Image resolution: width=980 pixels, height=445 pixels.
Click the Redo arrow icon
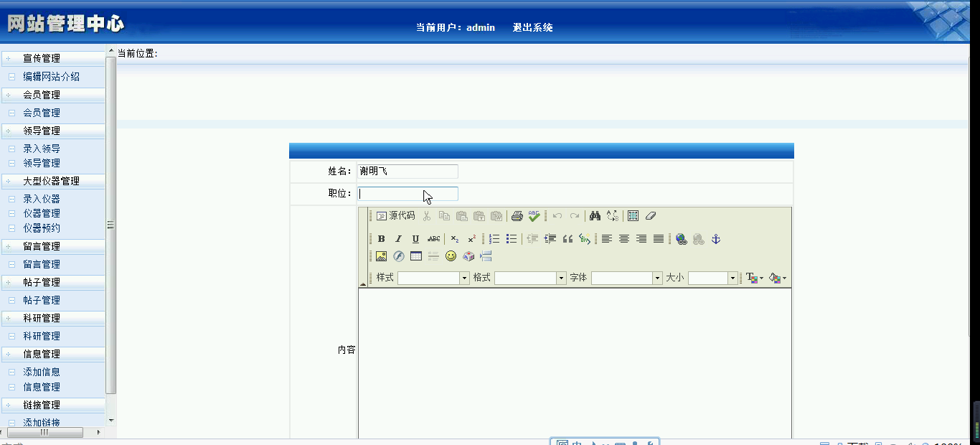(x=575, y=215)
